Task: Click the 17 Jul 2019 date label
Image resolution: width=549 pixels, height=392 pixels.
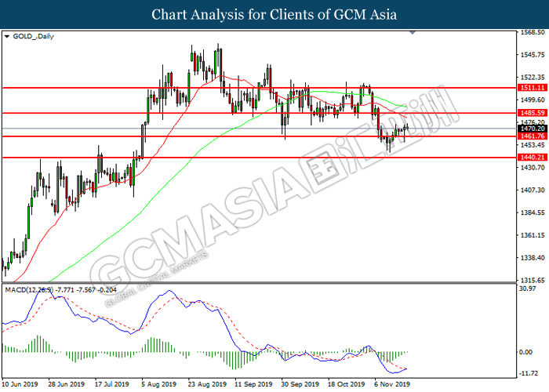Action: 111,384
